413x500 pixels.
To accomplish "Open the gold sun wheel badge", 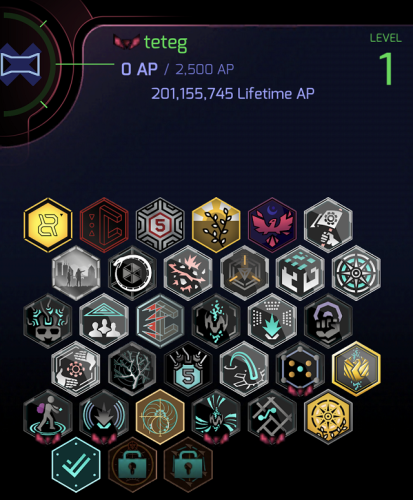I will point(328,417).
